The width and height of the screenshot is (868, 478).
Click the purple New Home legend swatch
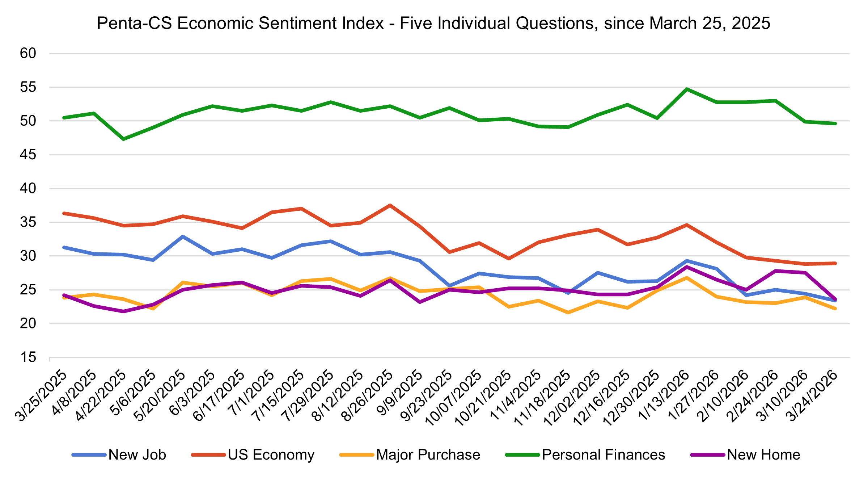coord(708,455)
